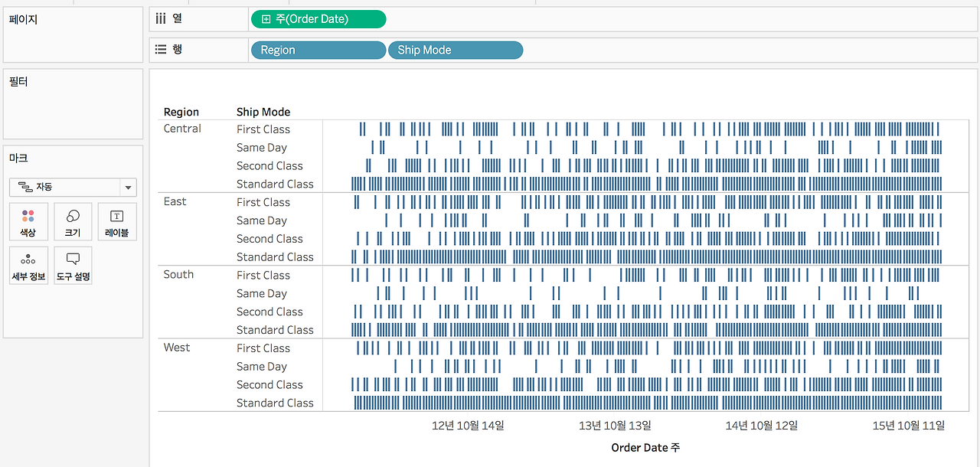980x467 pixels.
Task: Click Same Day under South region
Action: click(x=262, y=293)
